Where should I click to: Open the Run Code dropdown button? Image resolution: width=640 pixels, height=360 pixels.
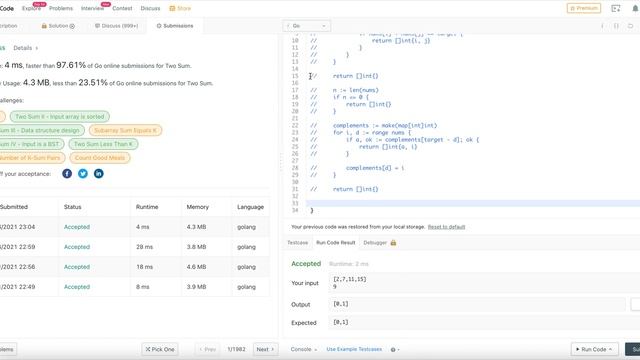(x=594, y=349)
